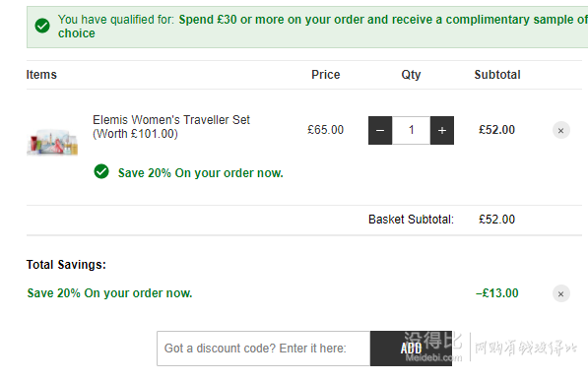Image resolution: width=588 pixels, height=381 pixels.
Task: Click the Items column header
Action: point(41,75)
